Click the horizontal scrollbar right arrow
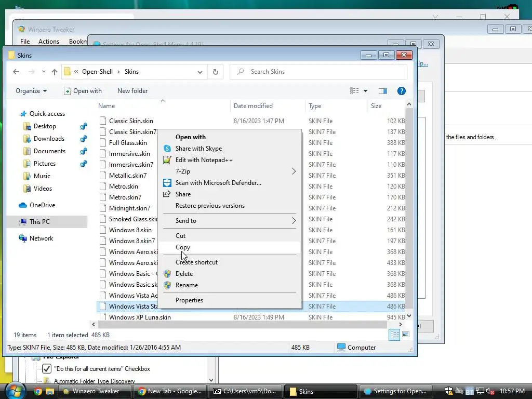The height and width of the screenshot is (399, 532). tap(401, 325)
